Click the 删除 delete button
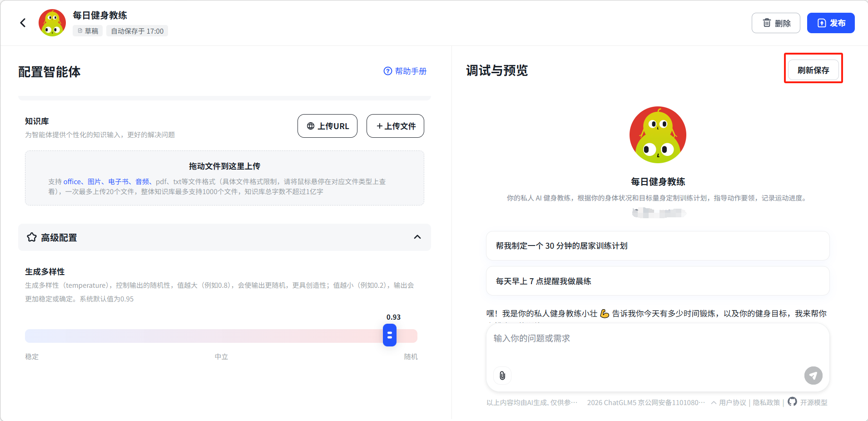Image resolution: width=868 pixels, height=421 pixels. (776, 23)
